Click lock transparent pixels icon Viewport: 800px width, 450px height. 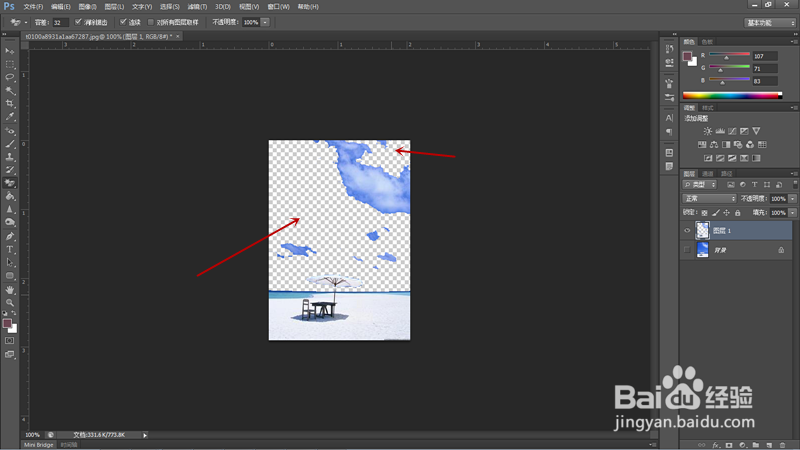pos(705,213)
